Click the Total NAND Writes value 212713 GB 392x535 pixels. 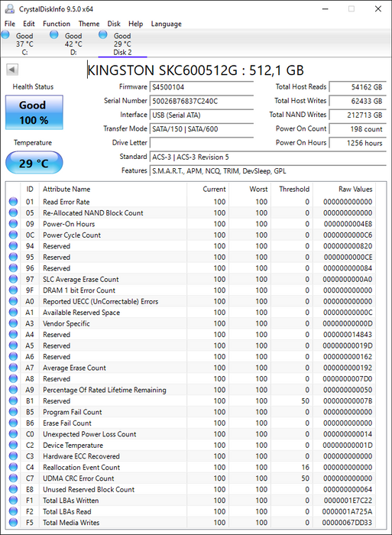(358, 115)
